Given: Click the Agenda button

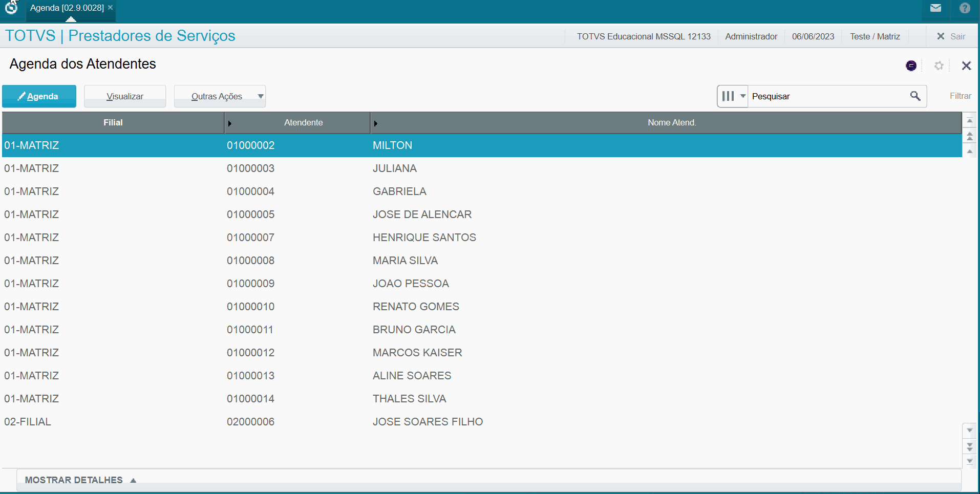Looking at the screenshot, I should [x=39, y=96].
